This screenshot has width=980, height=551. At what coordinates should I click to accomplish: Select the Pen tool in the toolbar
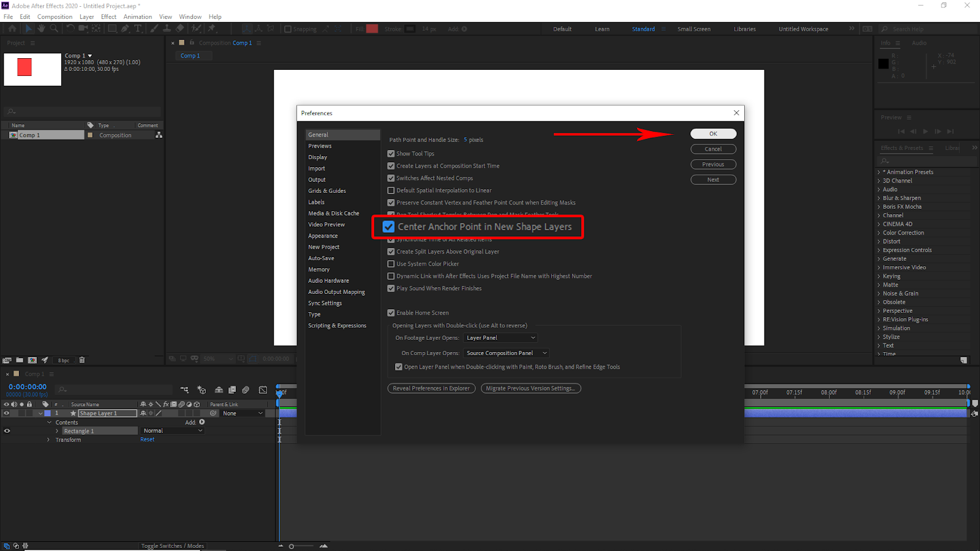click(x=125, y=29)
